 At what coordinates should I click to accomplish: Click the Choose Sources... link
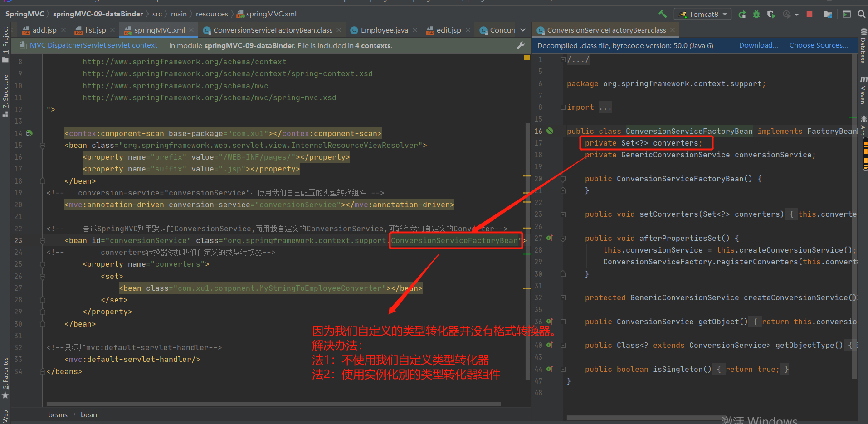(x=819, y=45)
